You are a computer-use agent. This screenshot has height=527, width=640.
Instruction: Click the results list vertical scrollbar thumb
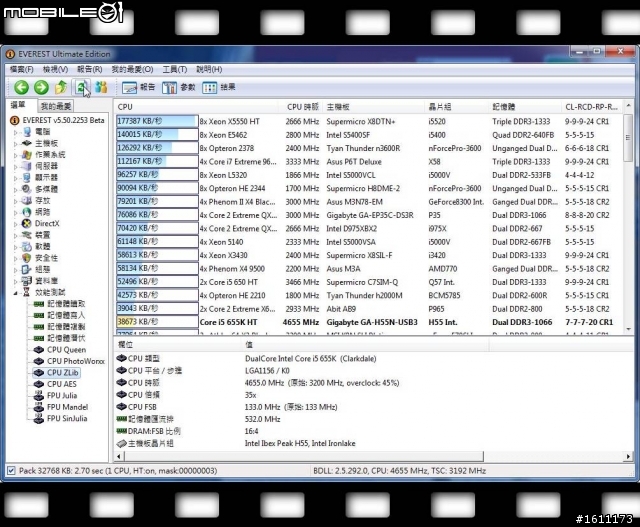(629, 138)
